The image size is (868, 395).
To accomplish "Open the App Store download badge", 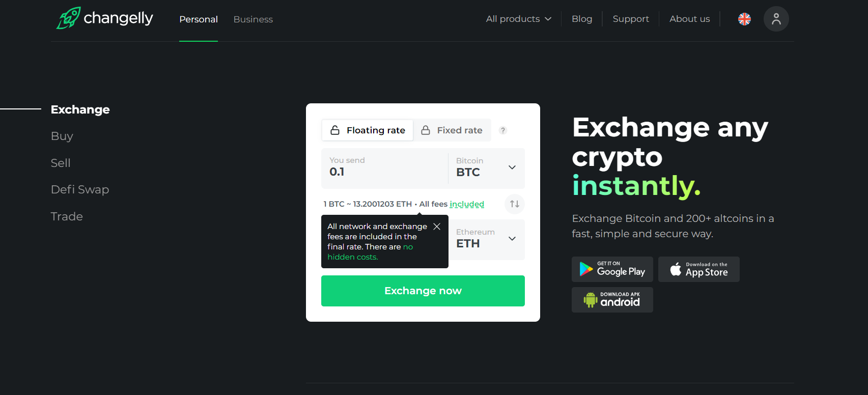I will tap(698, 269).
